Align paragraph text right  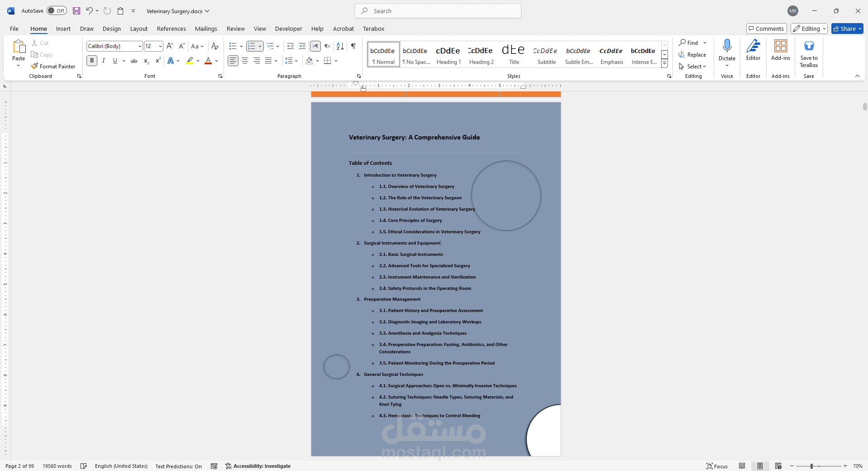257,61
